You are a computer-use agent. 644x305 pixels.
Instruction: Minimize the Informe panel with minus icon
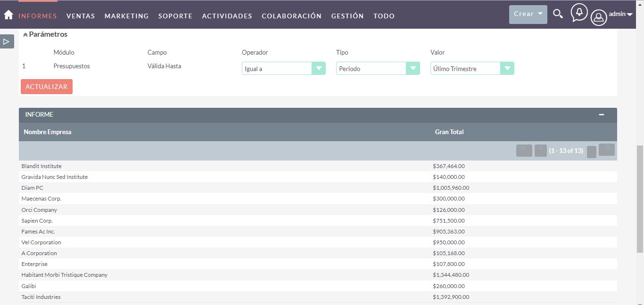click(601, 115)
